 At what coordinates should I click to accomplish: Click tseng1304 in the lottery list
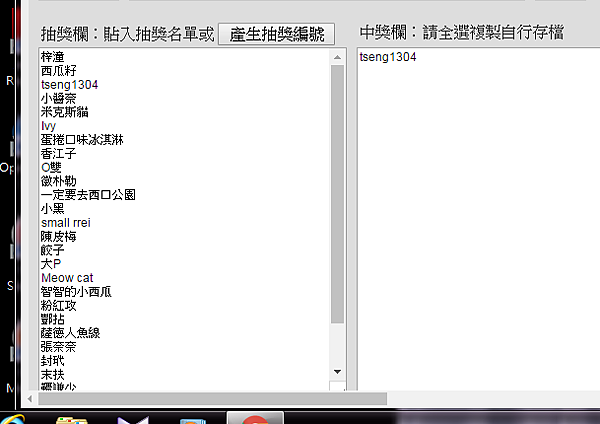(x=69, y=85)
